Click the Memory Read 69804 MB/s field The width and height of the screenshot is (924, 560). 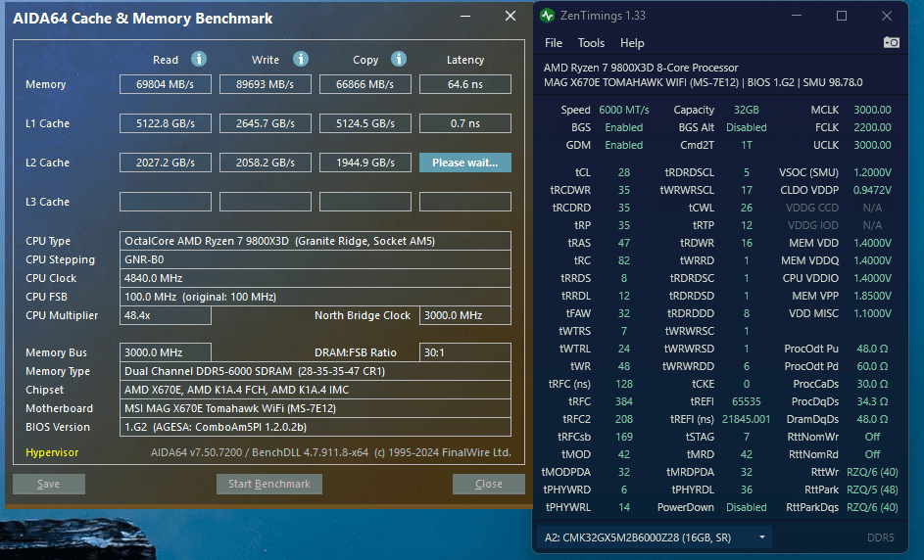(x=165, y=84)
